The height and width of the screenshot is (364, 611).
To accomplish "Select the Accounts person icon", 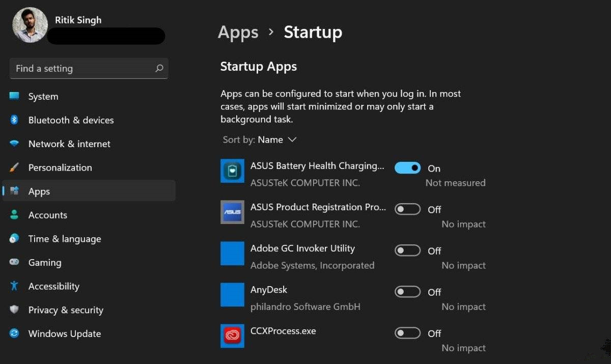I will pos(15,215).
